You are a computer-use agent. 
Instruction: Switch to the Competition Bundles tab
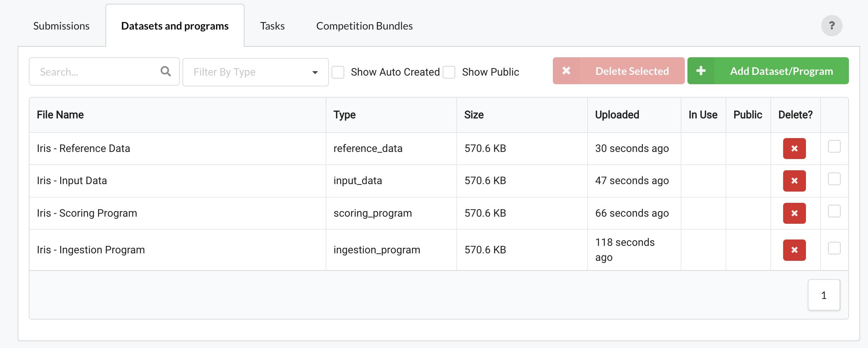click(364, 26)
